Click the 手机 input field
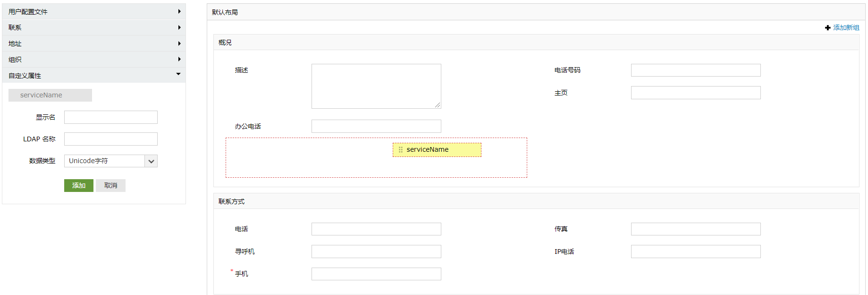Image resolution: width=868 pixels, height=295 pixels. (x=376, y=274)
